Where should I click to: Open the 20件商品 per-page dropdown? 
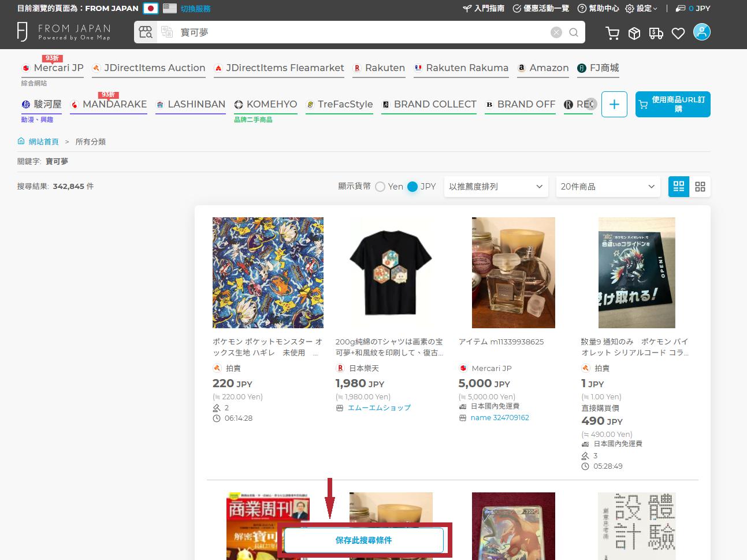click(607, 187)
